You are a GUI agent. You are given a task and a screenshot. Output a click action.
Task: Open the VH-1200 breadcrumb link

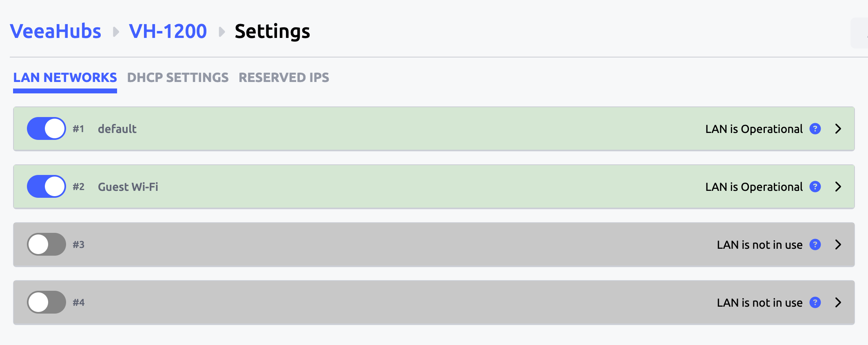point(168,31)
